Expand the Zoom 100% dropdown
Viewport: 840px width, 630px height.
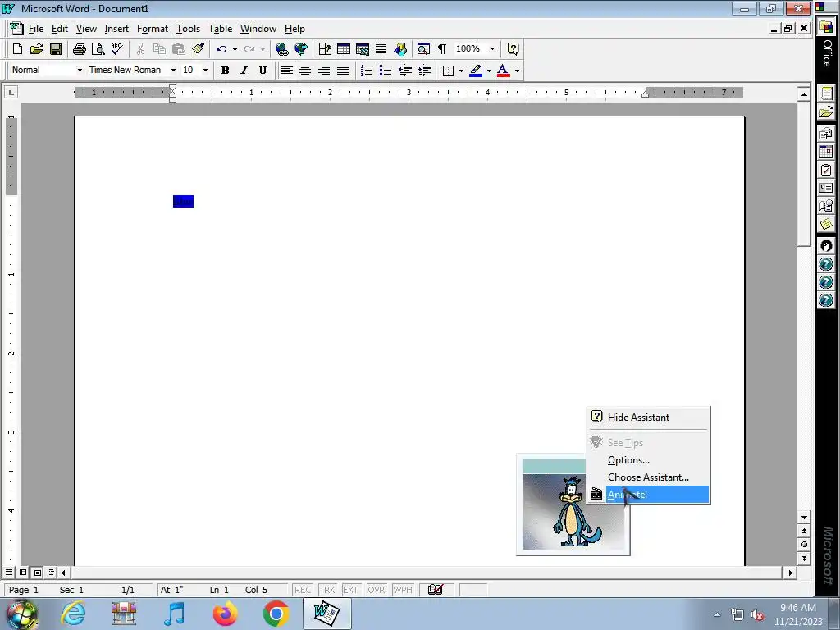pos(492,49)
